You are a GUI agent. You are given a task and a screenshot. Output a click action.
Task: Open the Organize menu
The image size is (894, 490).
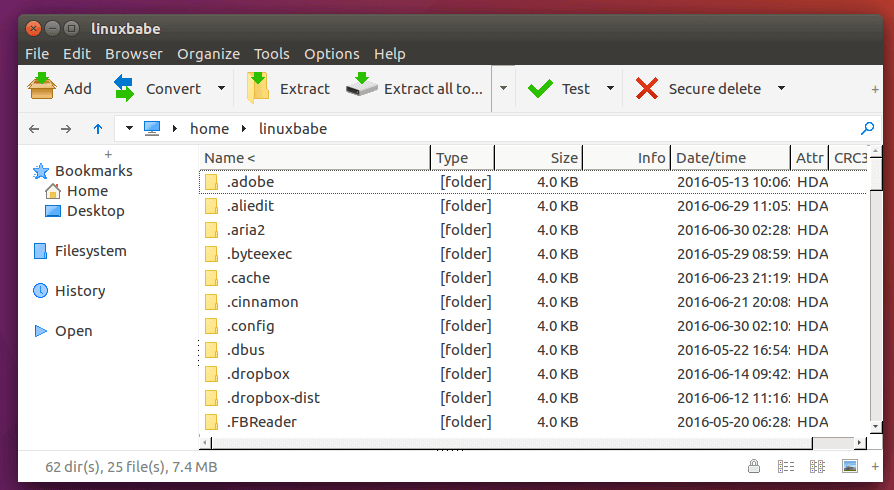coord(208,54)
